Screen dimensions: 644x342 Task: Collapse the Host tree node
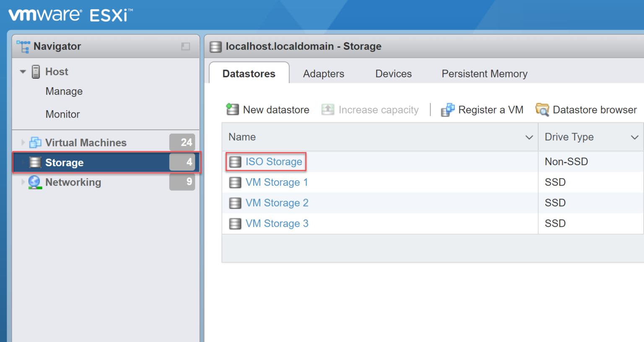point(23,72)
